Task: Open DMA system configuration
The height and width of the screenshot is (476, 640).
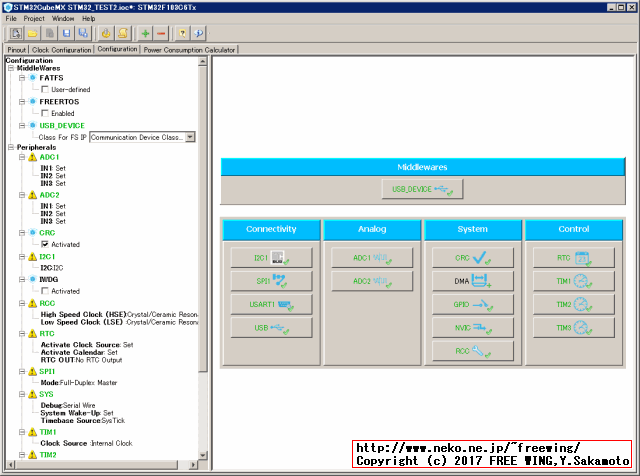Action: point(473,281)
